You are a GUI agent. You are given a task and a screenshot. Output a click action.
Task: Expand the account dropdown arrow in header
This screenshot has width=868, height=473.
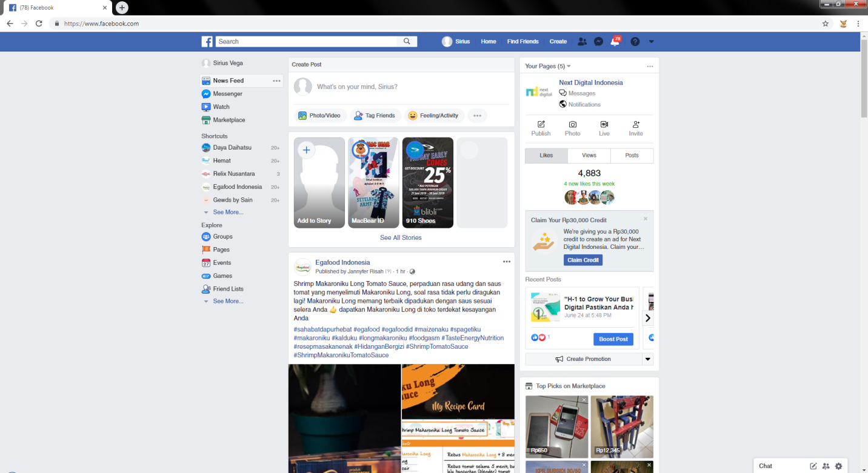pos(652,42)
